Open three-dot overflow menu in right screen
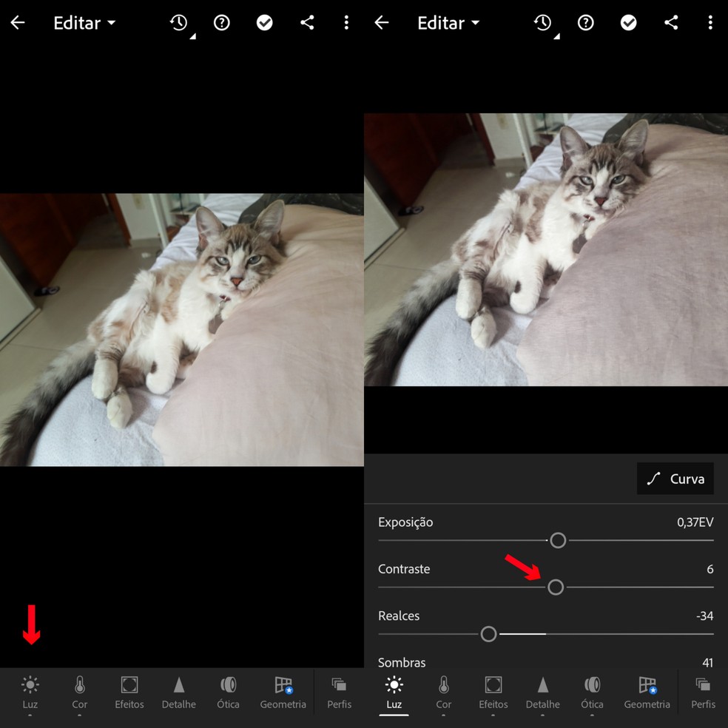 [710, 22]
